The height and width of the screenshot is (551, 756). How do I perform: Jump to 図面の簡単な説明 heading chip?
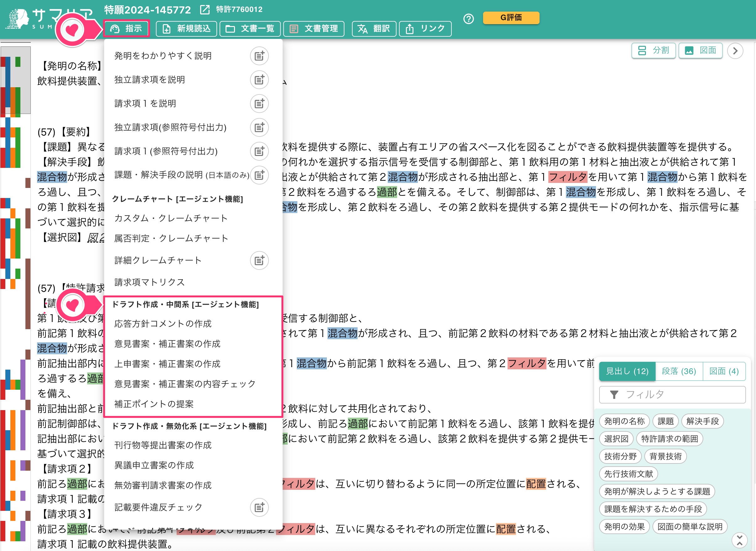[x=689, y=527]
